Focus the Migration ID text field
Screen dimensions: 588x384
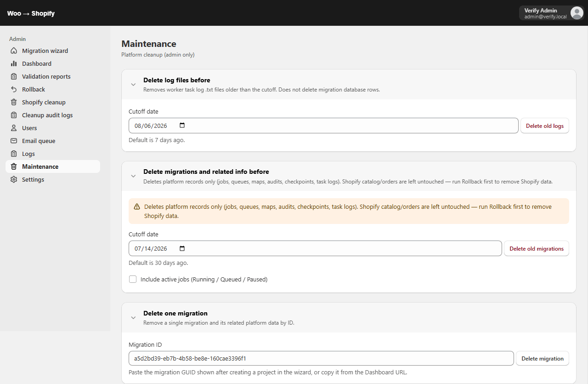(321, 358)
